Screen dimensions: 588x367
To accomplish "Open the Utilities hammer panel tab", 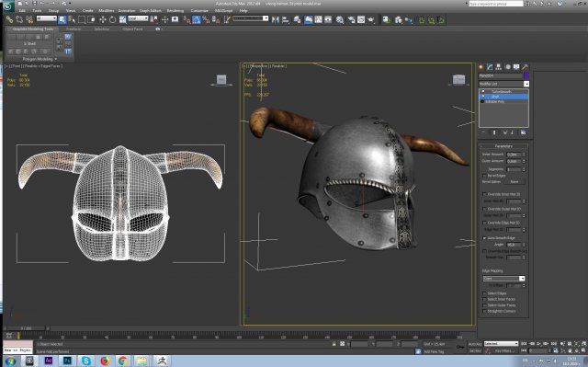I will tap(525, 67).
